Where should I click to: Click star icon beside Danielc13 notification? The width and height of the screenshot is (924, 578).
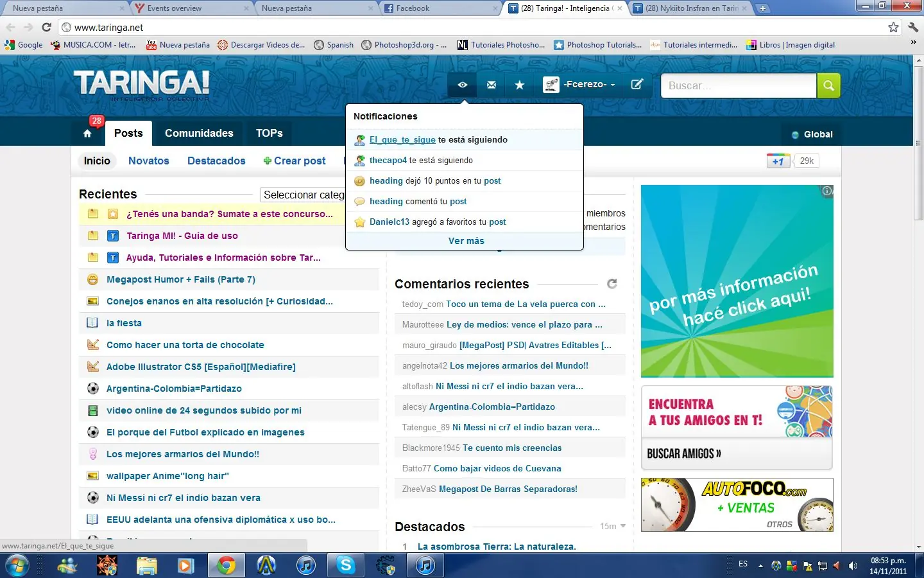click(359, 222)
